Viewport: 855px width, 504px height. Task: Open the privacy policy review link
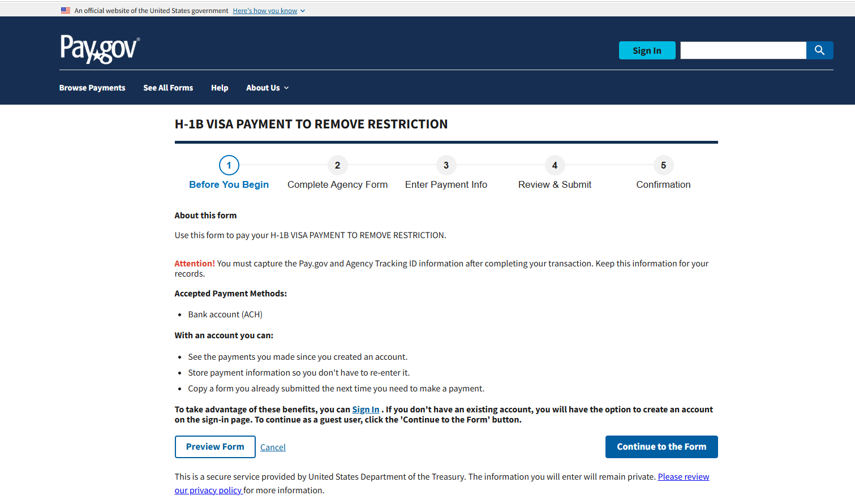[x=683, y=477]
